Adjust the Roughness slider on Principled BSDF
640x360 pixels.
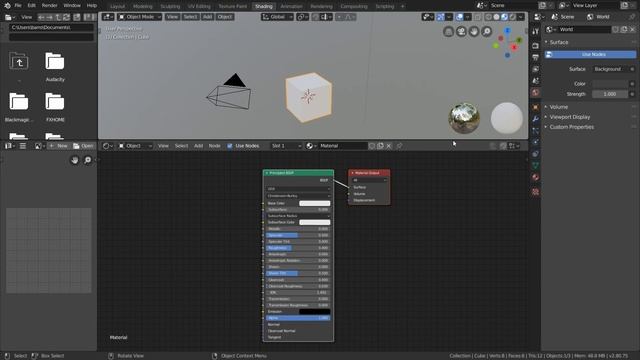point(298,248)
